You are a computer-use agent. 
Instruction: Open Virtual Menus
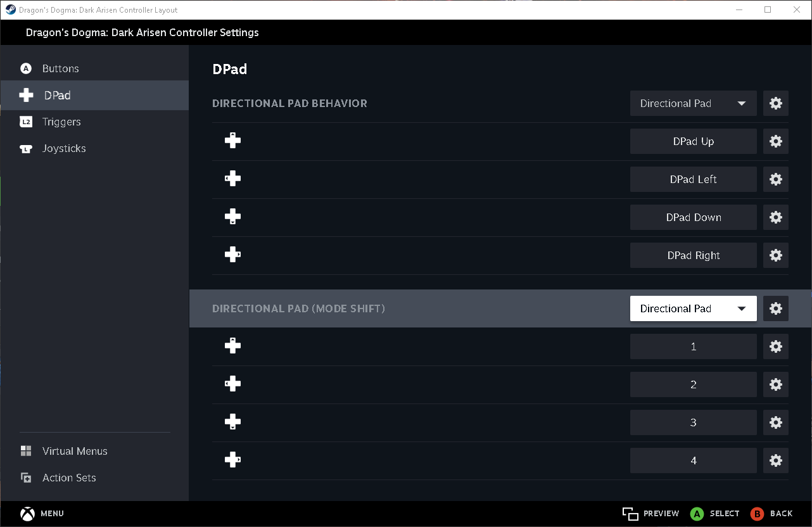(x=94, y=451)
